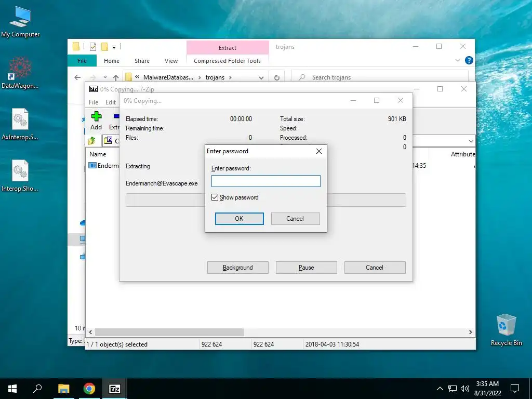Viewport: 532px width, 399px height.
Task: Open Compressed Folder Tools tab
Action: [228, 61]
